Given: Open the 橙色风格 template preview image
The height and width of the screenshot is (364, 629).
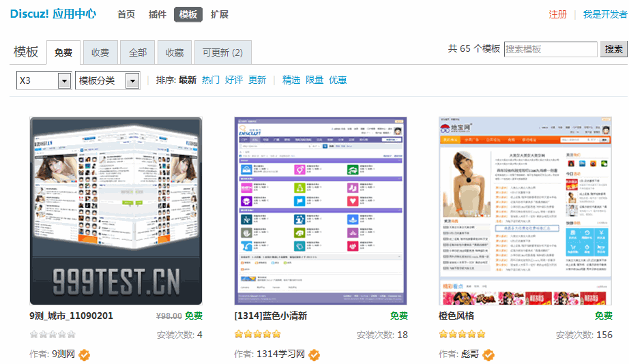Looking at the screenshot, I should 525,211.
